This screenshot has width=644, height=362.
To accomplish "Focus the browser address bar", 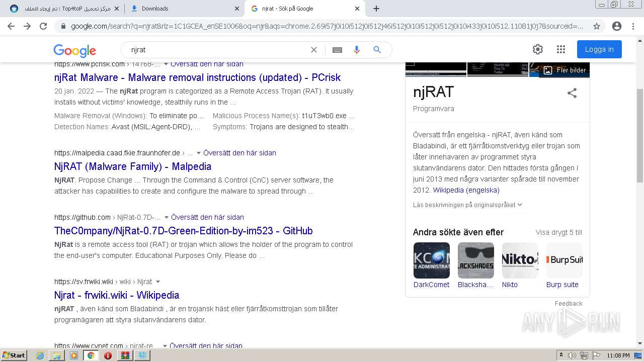I will tap(327, 26).
